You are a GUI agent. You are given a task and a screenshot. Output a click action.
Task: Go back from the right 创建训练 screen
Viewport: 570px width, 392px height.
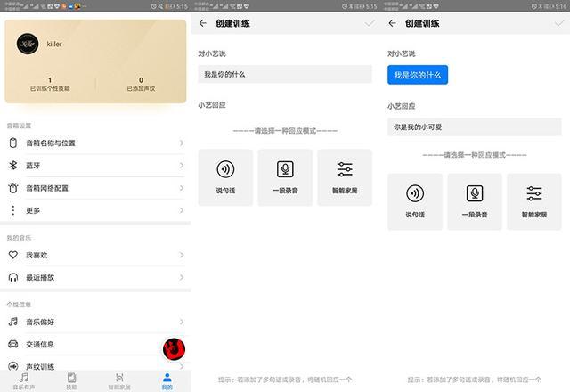click(x=392, y=23)
